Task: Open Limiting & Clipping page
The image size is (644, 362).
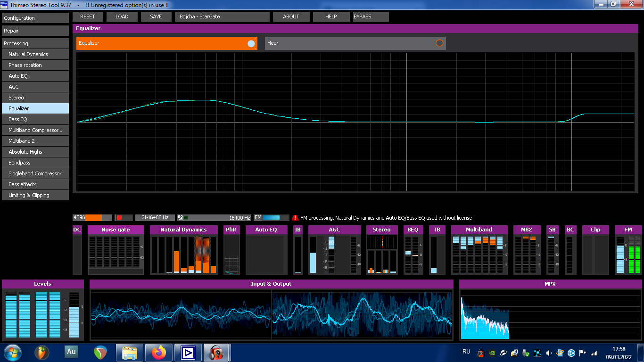Action: pyautogui.click(x=35, y=195)
